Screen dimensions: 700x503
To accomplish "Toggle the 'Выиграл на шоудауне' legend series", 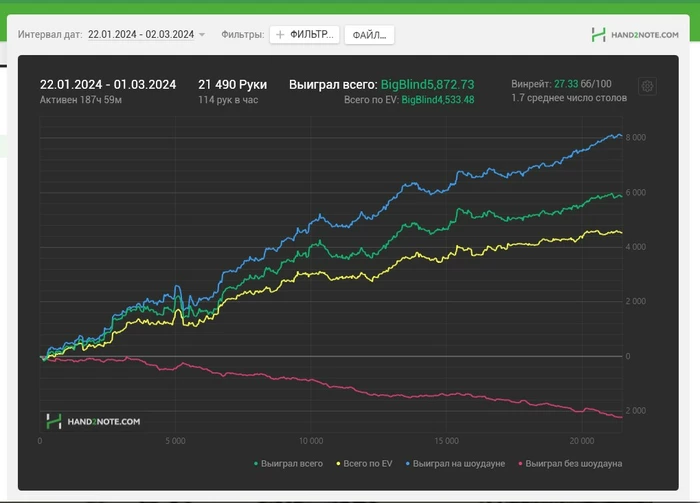I will tap(455, 464).
